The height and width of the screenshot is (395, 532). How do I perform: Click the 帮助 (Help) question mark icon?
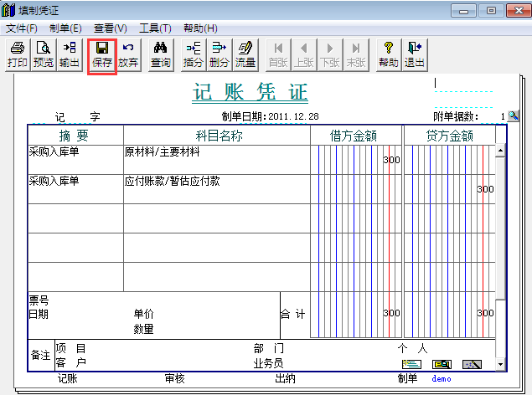pos(388,54)
